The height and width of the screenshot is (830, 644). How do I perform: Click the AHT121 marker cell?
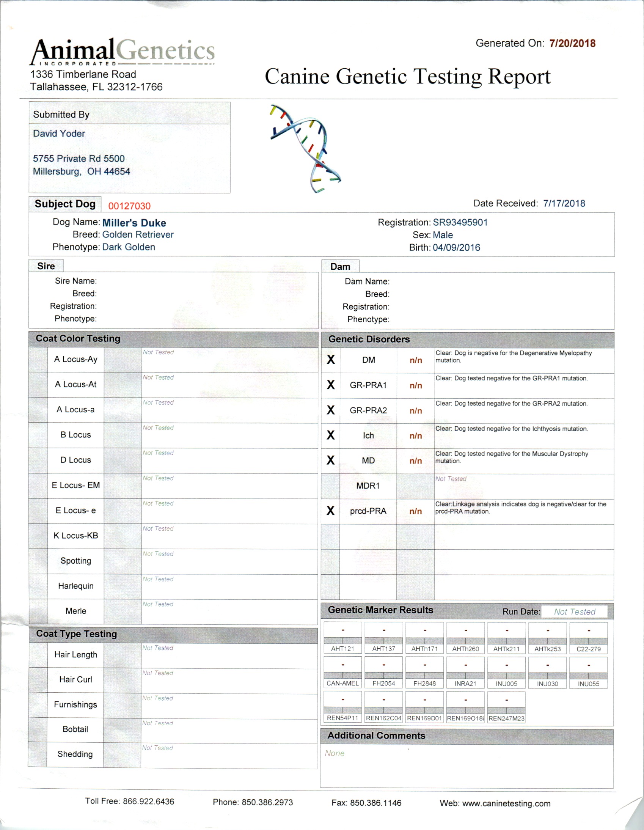click(x=343, y=637)
